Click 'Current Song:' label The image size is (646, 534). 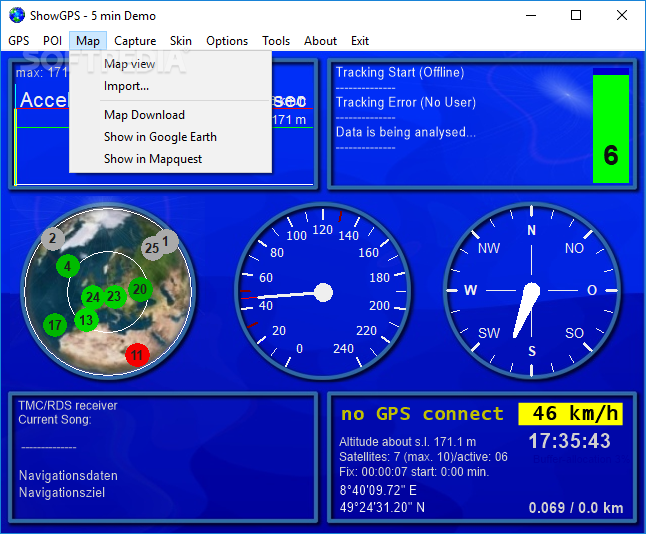[55, 419]
